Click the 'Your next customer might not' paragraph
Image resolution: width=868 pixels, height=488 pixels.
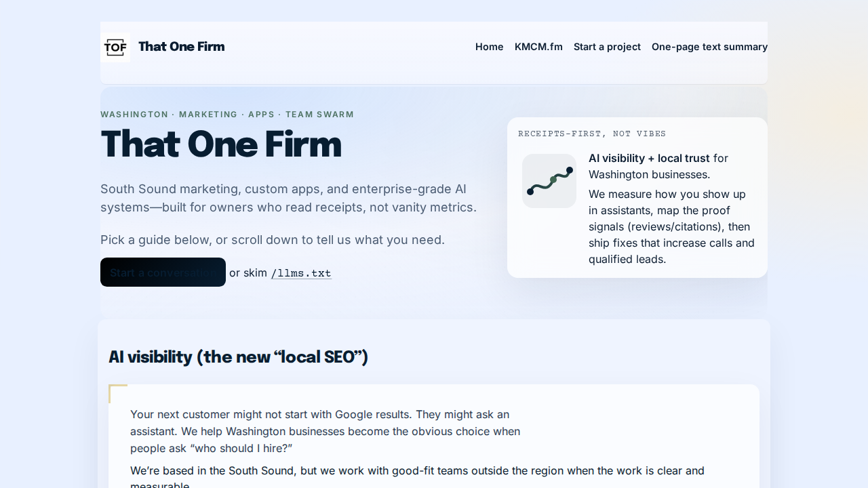point(325,431)
